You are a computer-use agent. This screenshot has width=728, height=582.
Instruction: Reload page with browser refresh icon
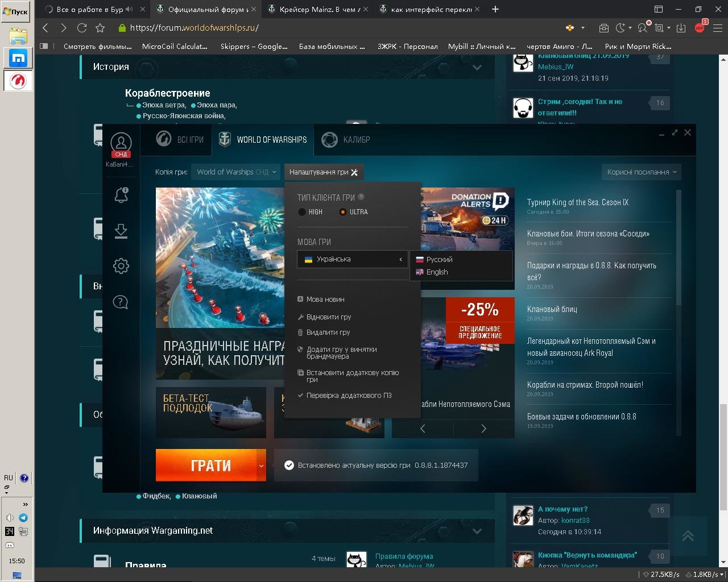pyautogui.click(x=82, y=27)
